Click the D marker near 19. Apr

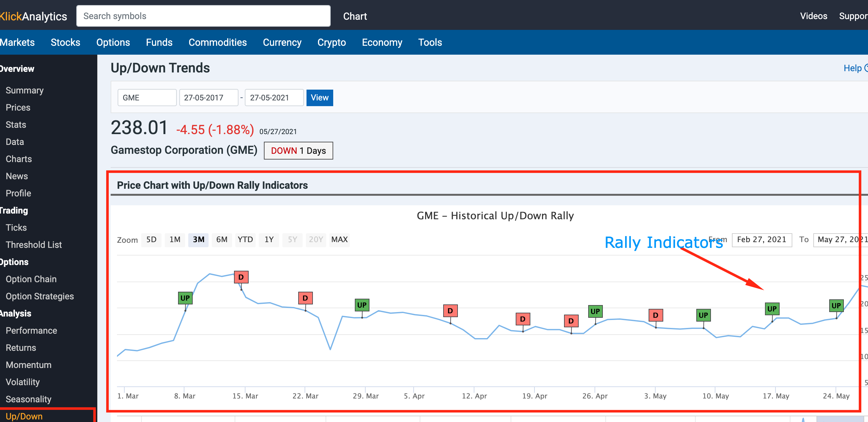523,319
